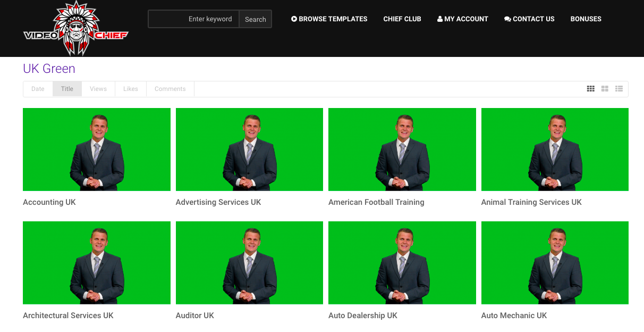Open the Auditor UK thumbnail
644x332 pixels.
point(249,263)
